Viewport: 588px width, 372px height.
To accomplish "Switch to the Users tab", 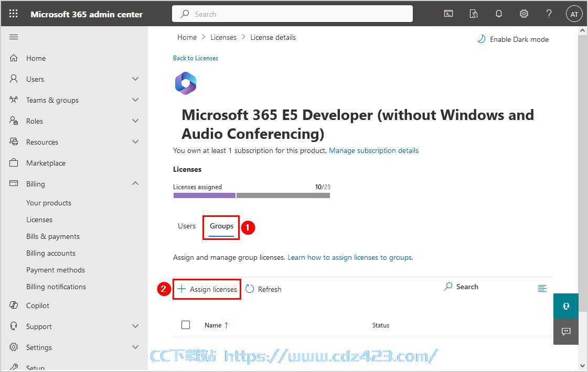I will [x=186, y=226].
